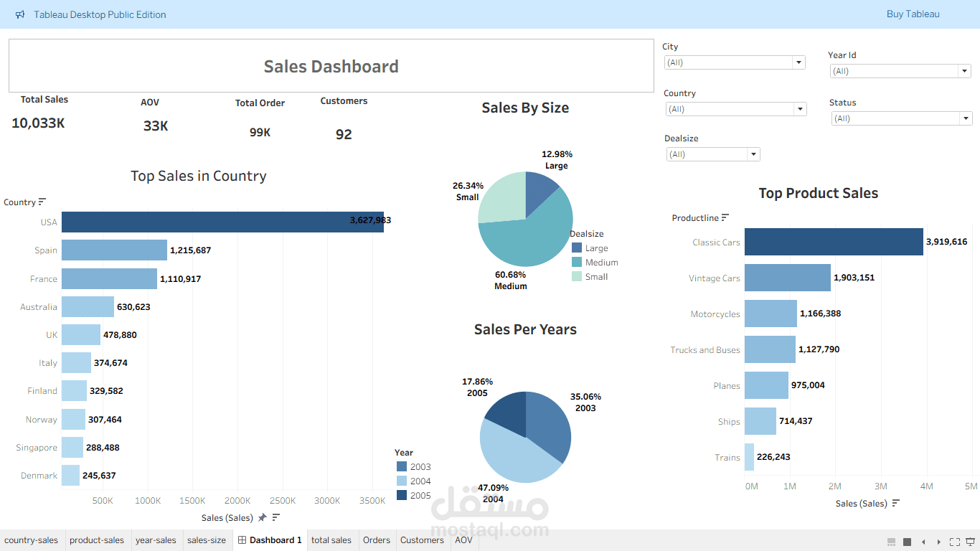Image resolution: width=980 pixels, height=551 pixels.
Task: Click the megaphone icon near Tableau Desktop Public Edition
Action: [x=18, y=14]
